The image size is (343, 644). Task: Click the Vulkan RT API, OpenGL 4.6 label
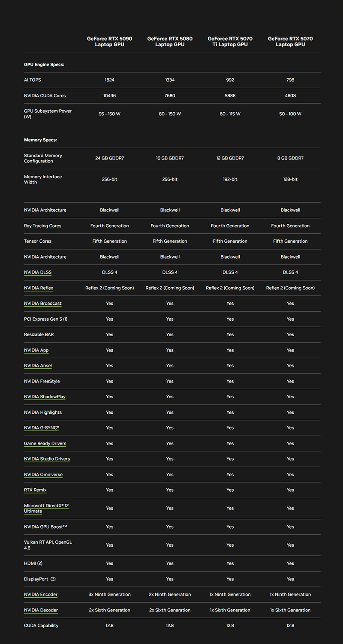[48, 545]
